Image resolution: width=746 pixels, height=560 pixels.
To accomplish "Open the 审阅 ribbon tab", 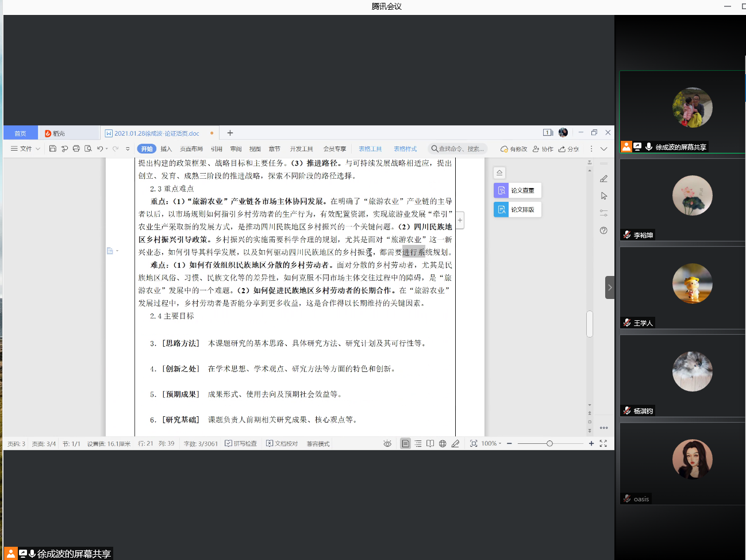I will pyautogui.click(x=236, y=149).
